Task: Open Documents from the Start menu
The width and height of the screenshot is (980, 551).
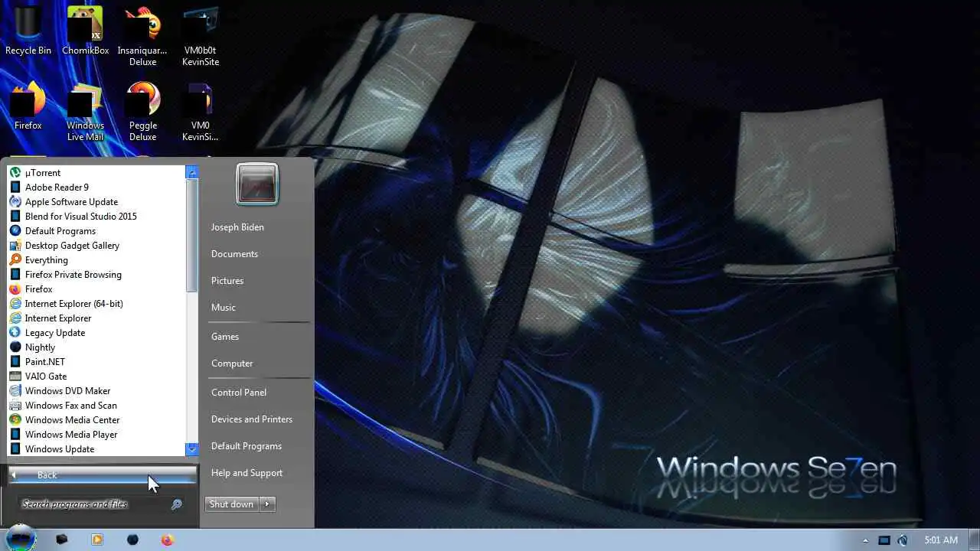Action: pyautogui.click(x=234, y=254)
